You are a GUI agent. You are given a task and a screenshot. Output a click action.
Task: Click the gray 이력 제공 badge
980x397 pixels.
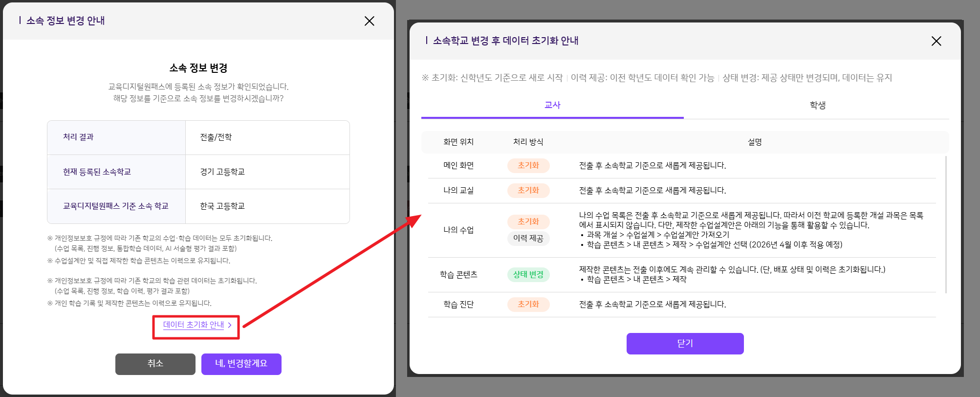coord(528,239)
